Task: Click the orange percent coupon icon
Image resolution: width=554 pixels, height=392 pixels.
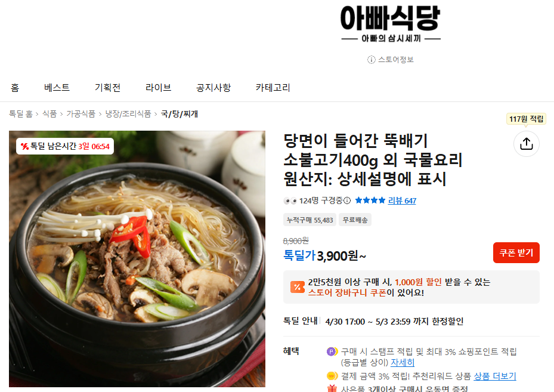Action: click(297, 287)
